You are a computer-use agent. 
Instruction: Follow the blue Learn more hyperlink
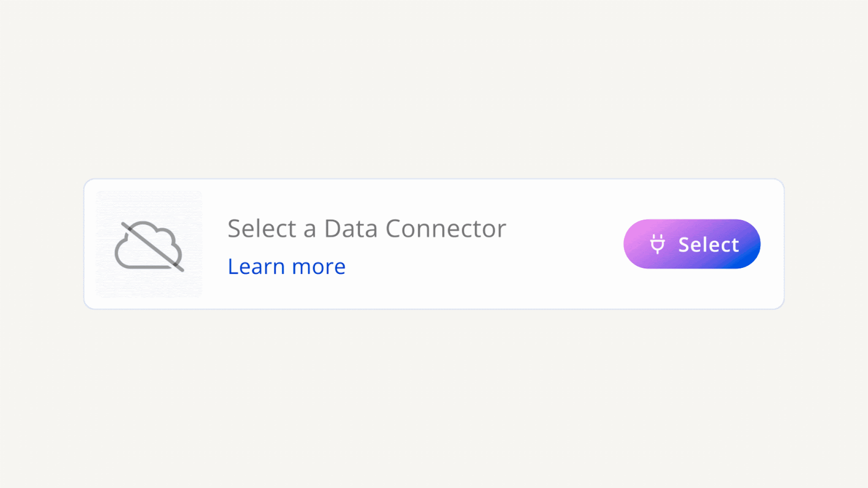point(286,267)
